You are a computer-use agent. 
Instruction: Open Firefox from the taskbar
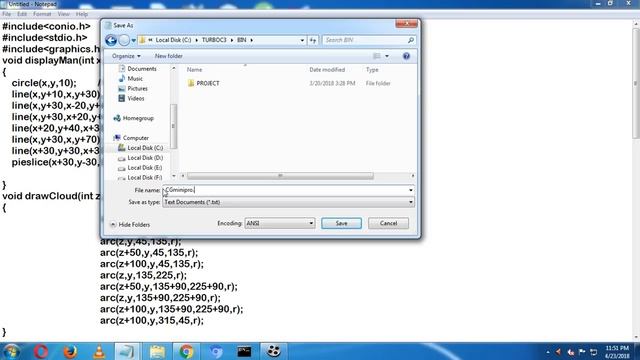70,351
